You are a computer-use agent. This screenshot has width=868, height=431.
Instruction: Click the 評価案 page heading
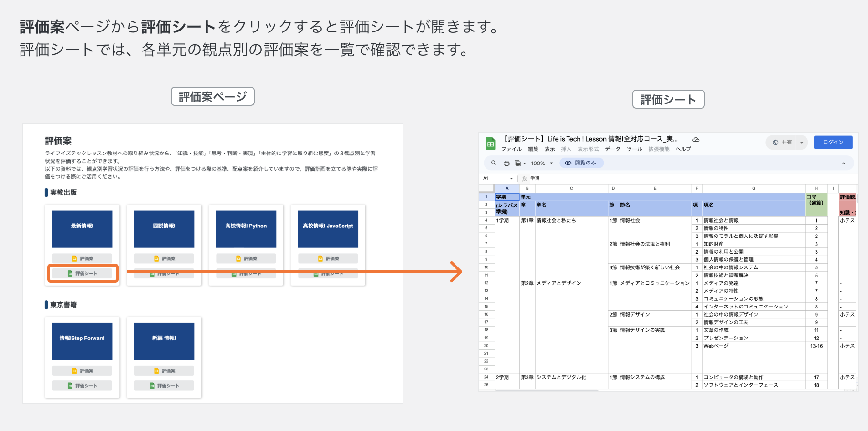58,141
